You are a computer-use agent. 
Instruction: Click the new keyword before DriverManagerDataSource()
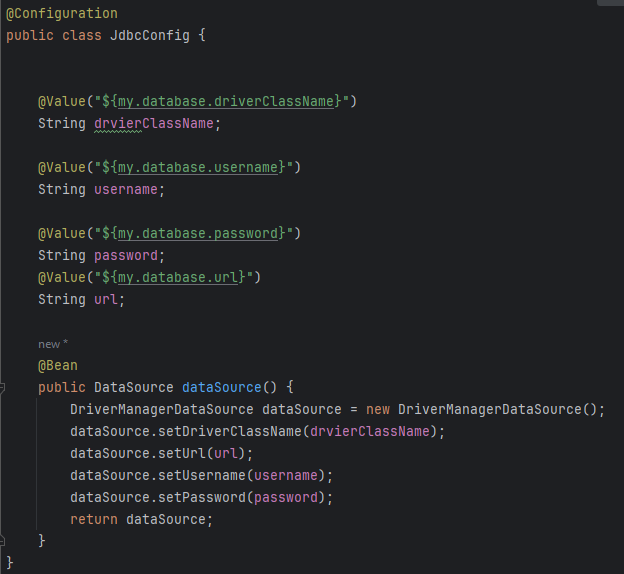tap(378, 410)
